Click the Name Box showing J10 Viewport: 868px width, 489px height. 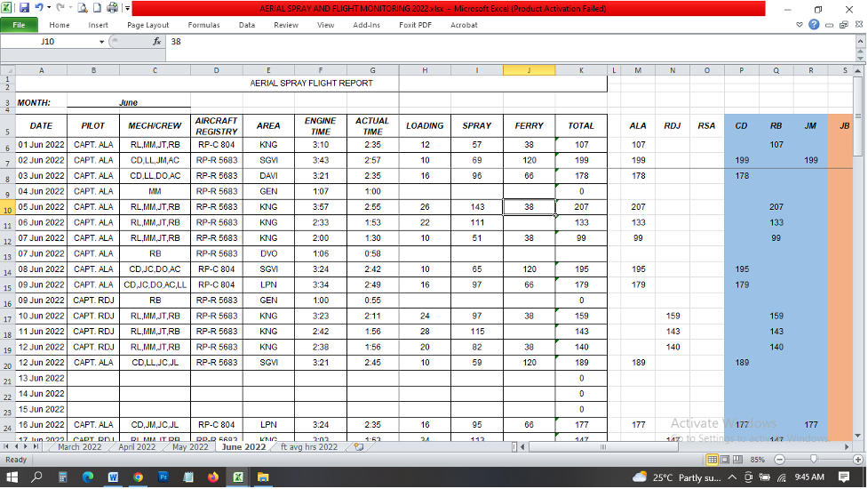(x=48, y=42)
